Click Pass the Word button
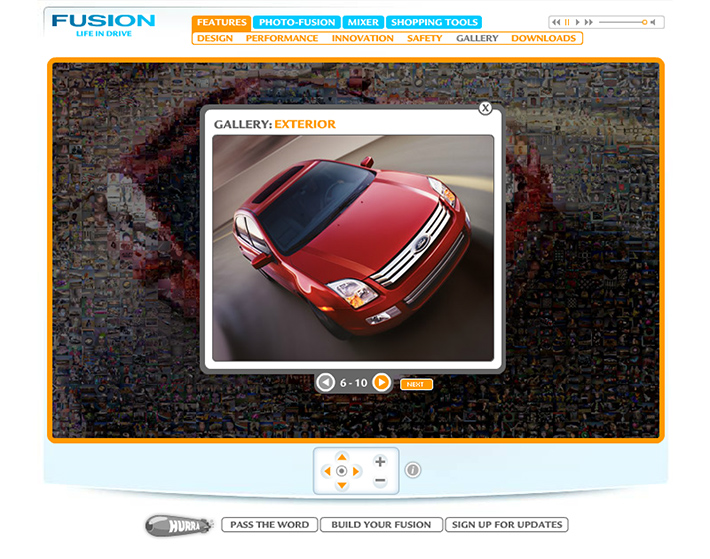710x559 pixels. point(269,525)
